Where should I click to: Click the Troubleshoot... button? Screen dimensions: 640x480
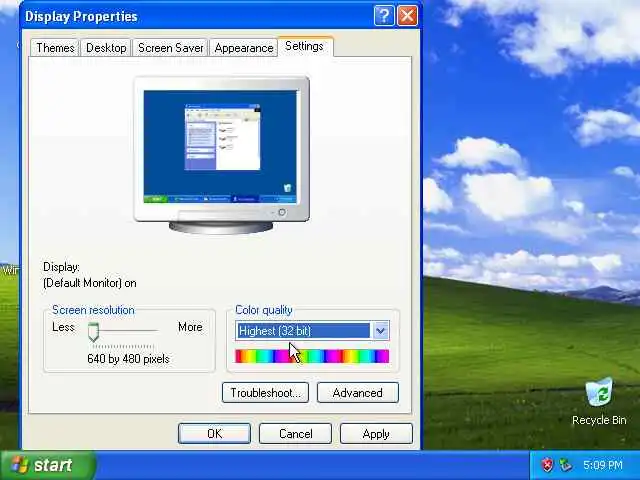[265, 393]
